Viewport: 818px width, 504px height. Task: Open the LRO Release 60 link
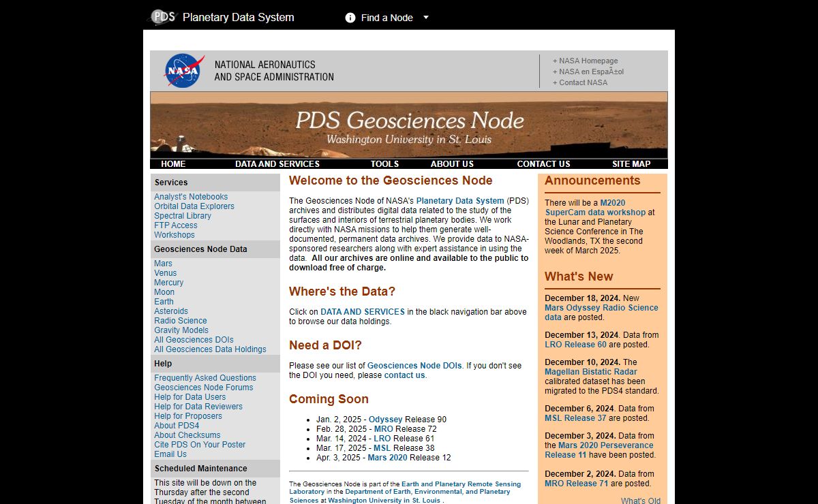point(575,345)
